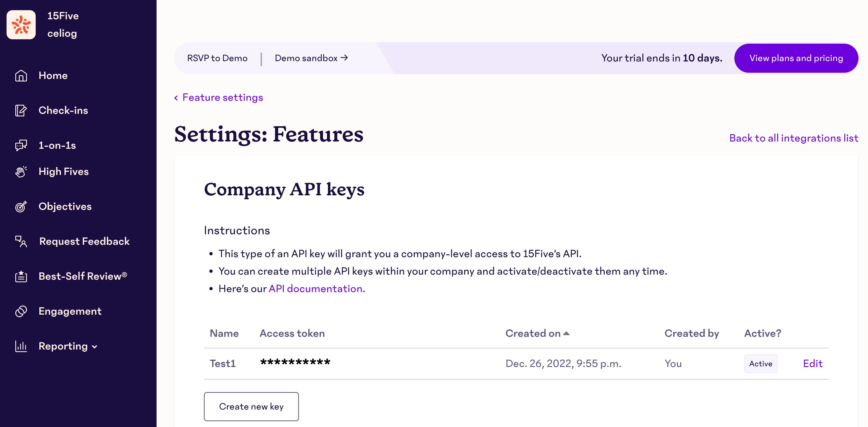
Task: Open the 1-on-1s section
Action: (57, 145)
